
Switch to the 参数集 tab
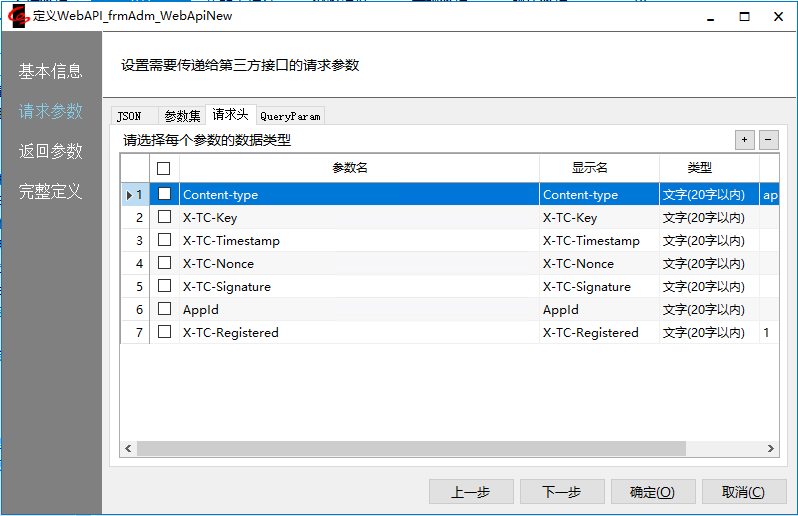click(182, 116)
